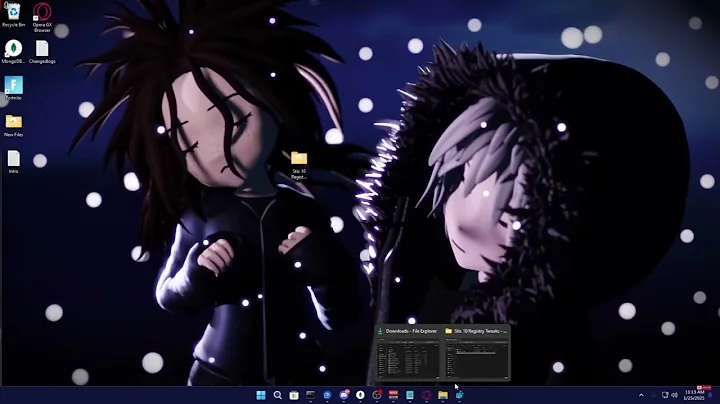Open the MongoDB leaf icon in taskbar

360,395
